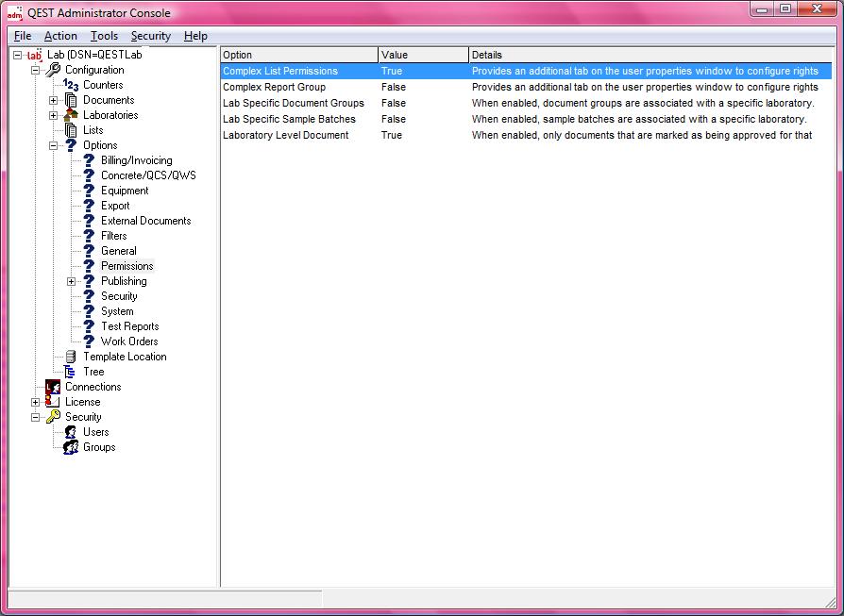Click the License node icon
The image size is (844, 616).
pyautogui.click(x=53, y=402)
